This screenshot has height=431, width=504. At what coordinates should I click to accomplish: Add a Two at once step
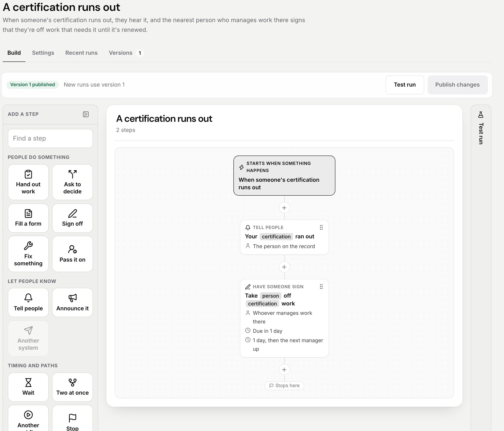(x=73, y=387)
